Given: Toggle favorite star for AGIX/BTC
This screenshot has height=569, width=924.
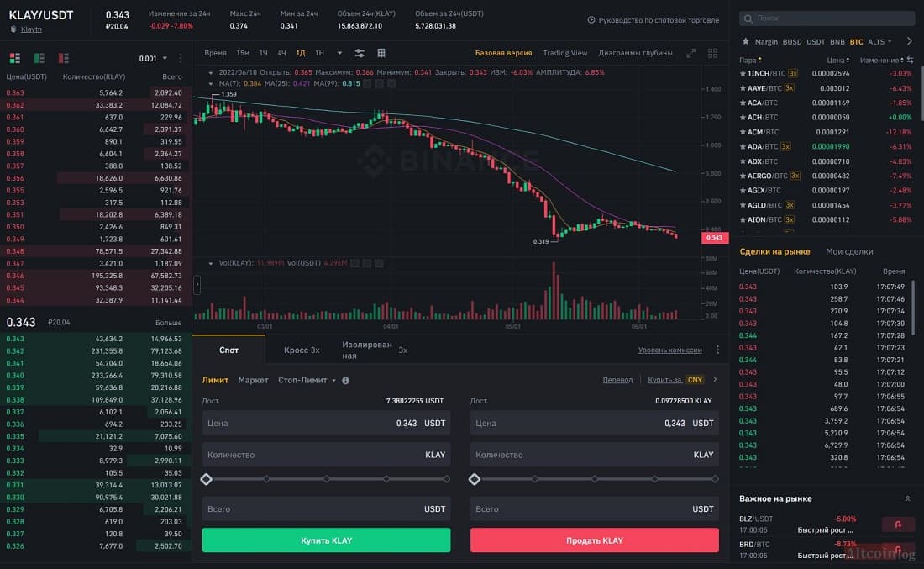Looking at the screenshot, I should 743,191.
